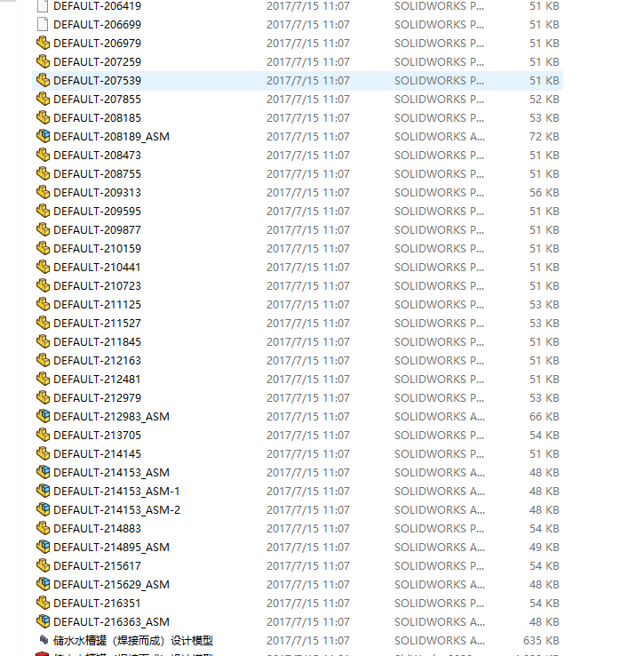644x656 pixels.
Task: Click the date cell of DEFAULT-216363_ASM
Action: (307, 621)
